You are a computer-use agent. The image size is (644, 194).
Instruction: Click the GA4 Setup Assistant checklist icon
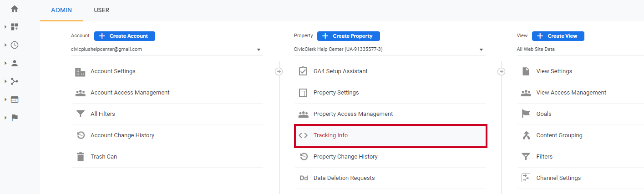point(303,71)
